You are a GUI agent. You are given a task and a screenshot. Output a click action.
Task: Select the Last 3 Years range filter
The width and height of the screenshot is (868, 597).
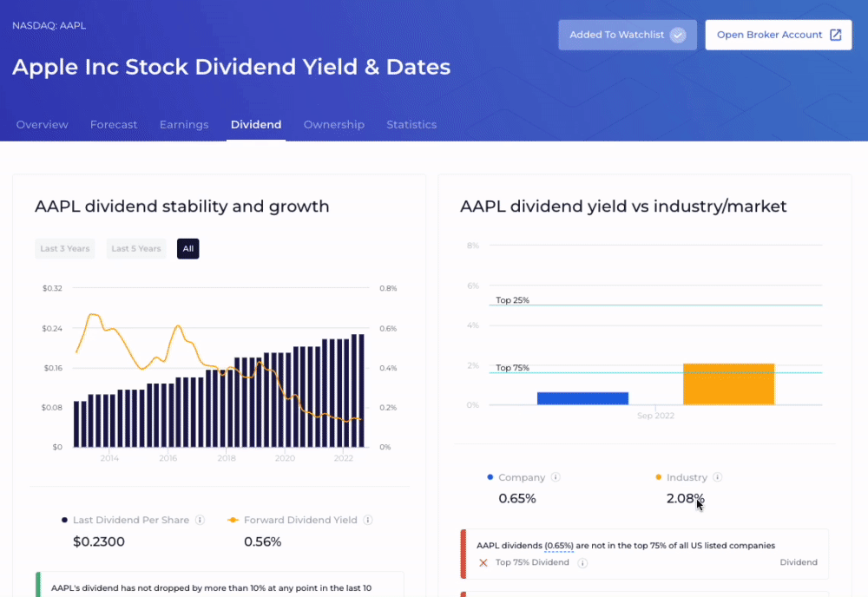click(x=65, y=248)
